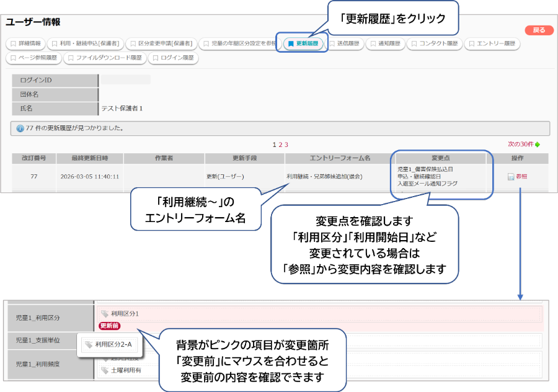
Task: Click the document icon beside 参照
Action: (511, 177)
